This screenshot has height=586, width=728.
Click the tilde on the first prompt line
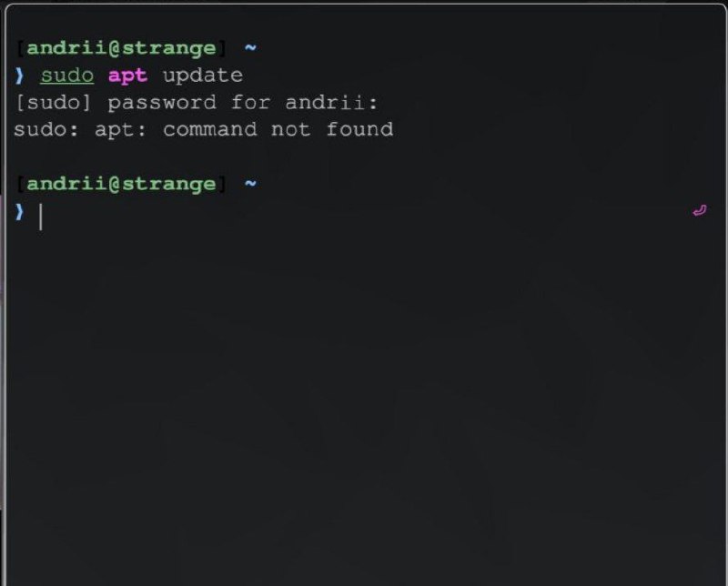pos(250,47)
